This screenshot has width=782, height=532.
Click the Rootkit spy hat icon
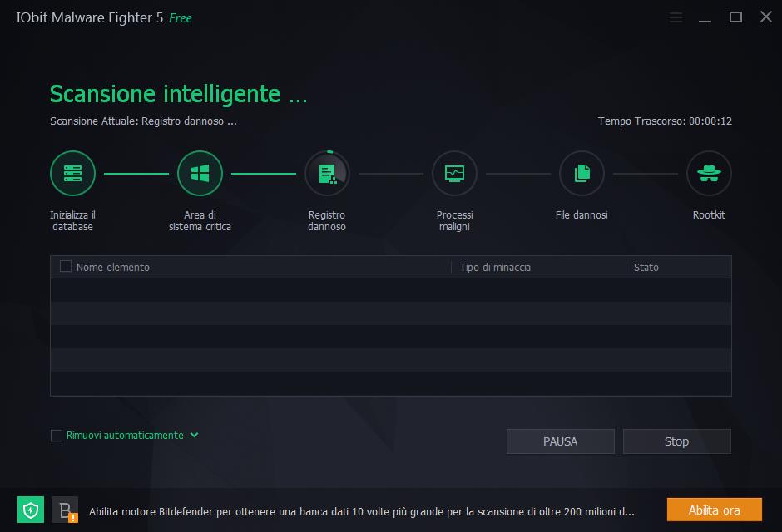[x=709, y=173]
